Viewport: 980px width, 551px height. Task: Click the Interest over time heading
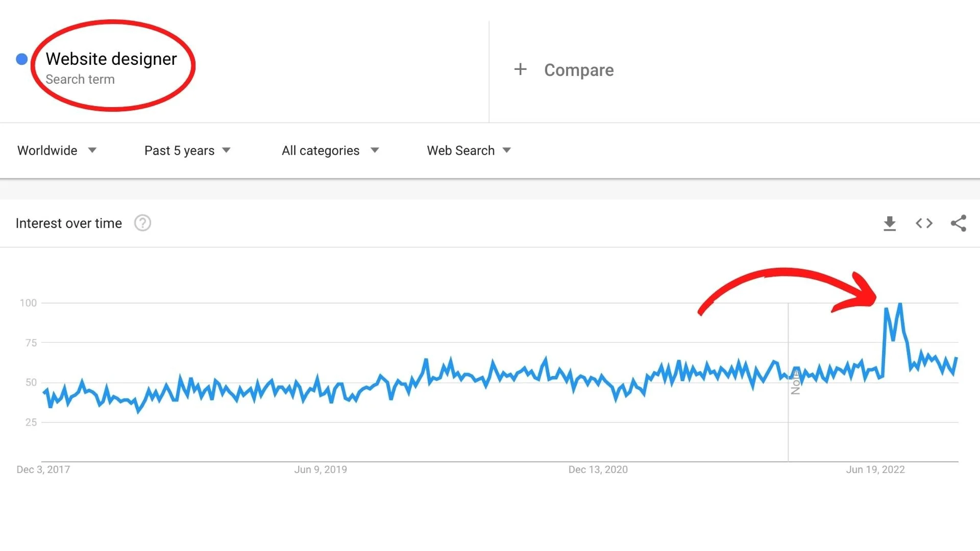pos(69,223)
